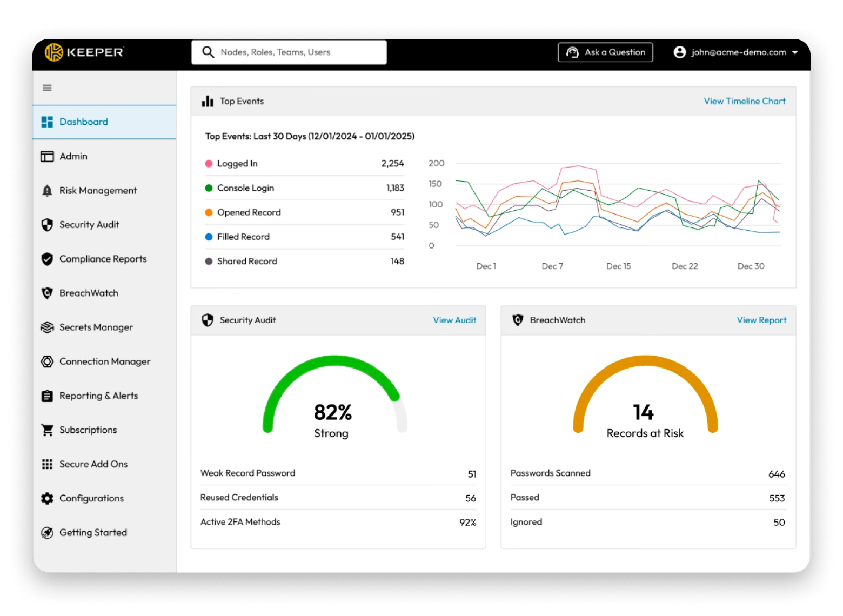This screenshot has width=843, height=616.
Task: Click the Connection Manager icon
Action: tap(48, 361)
